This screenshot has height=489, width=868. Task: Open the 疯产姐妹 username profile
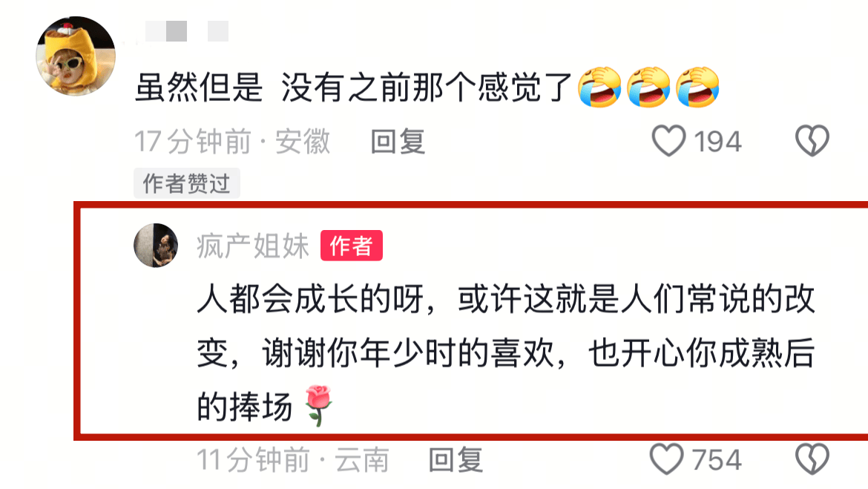coord(252,246)
